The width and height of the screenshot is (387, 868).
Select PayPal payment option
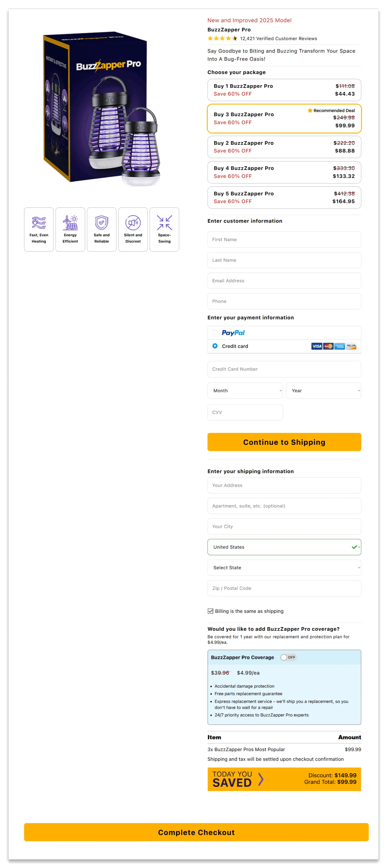pos(215,332)
